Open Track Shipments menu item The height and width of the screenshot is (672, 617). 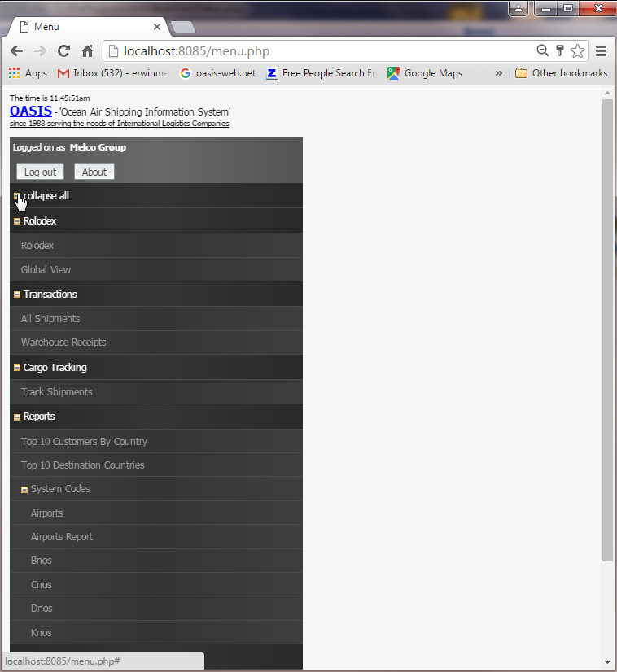tap(156, 392)
